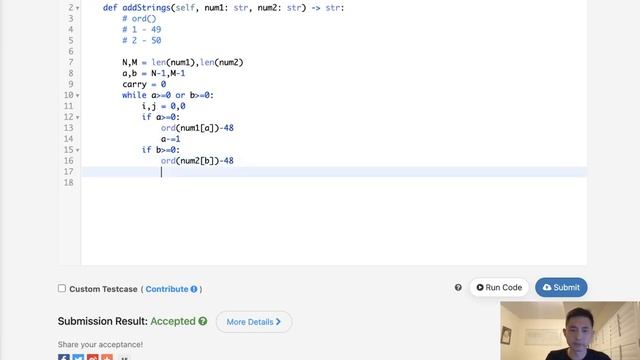Share acceptance via the Facebook icon
Image resolution: width=640 pixels, height=360 pixels.
[x=64, y=357]
